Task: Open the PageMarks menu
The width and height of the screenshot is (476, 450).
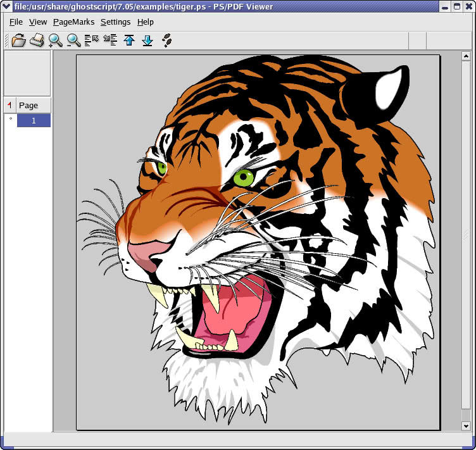Action: tap(74, 22)
